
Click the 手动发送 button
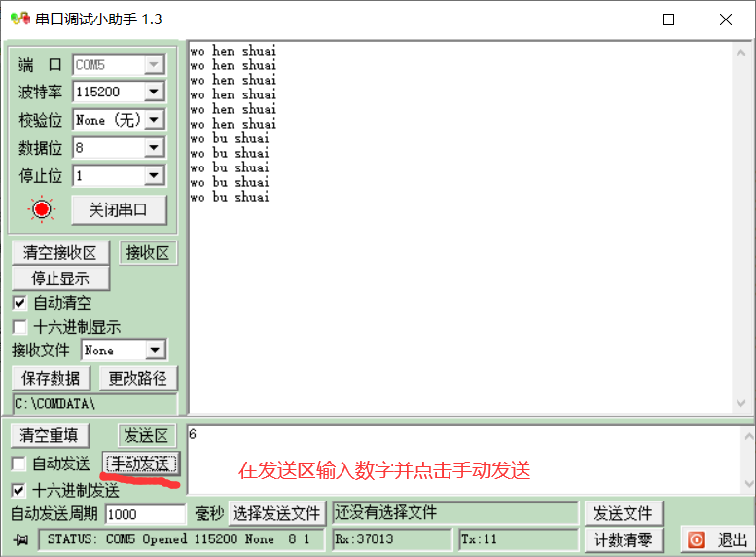[x=141, y=464]
